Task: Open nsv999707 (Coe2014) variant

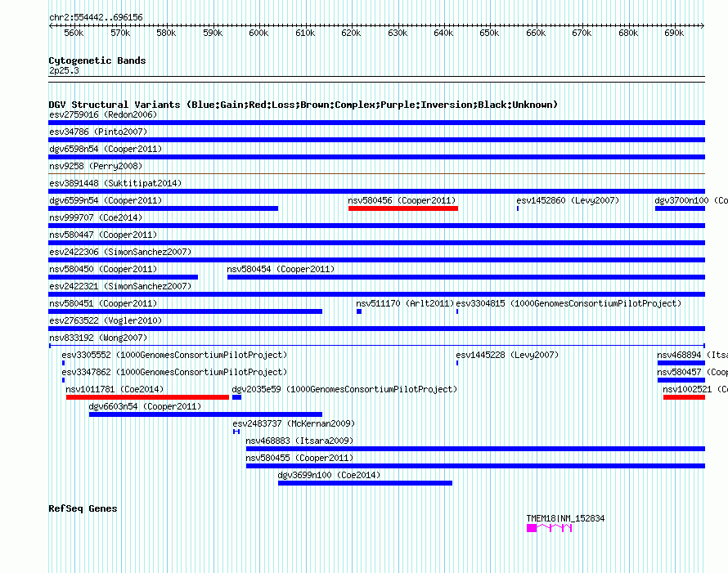Action: point(96,217)
